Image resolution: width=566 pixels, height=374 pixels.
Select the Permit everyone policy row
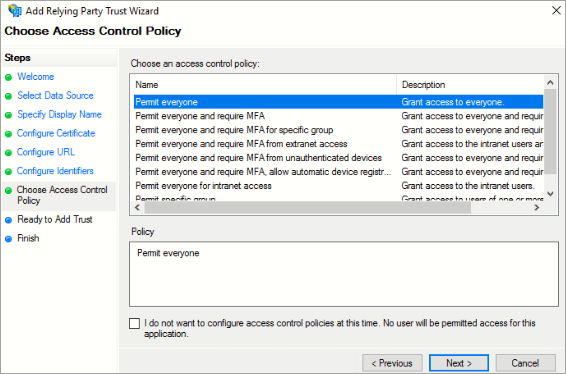point(338,102)
